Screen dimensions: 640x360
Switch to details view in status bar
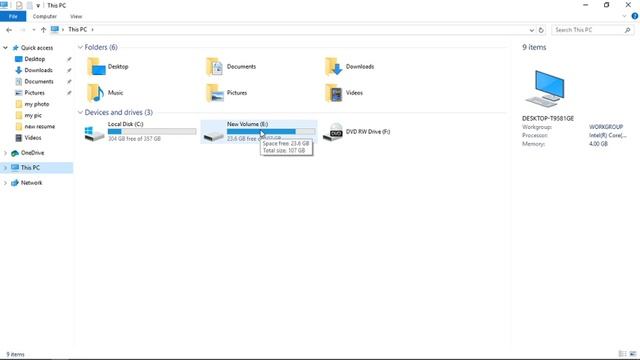click(622, 354)
